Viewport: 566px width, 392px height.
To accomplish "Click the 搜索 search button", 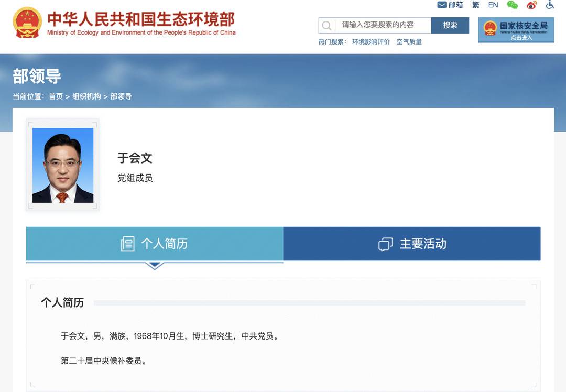I will 450,25.
